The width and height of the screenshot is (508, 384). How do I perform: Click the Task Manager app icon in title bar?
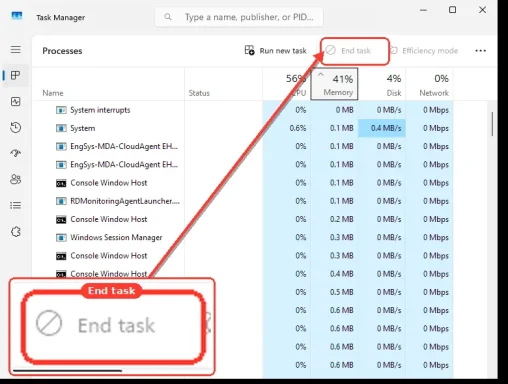click(x=17, y=16)
